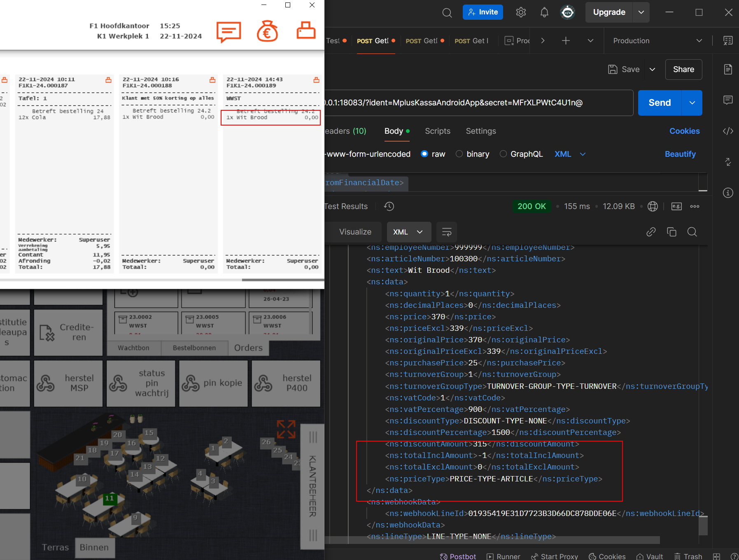
Task: Expand the Save options dropdown arrow
Action: coord(653,70)
